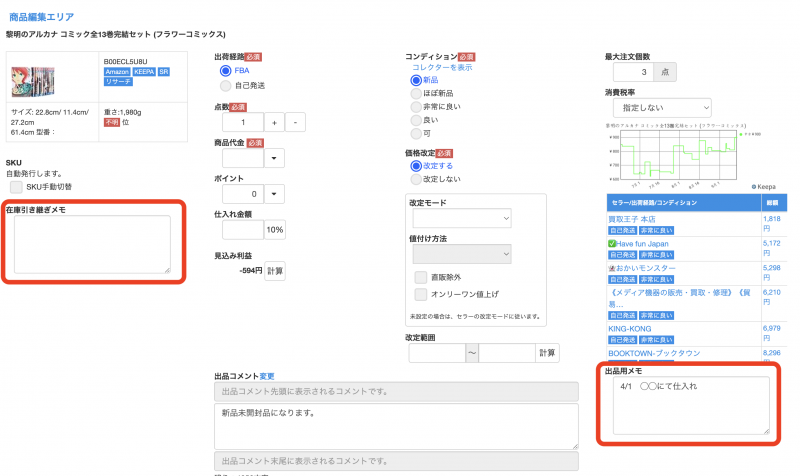Click the leading 出品コメント header field
Image resolution: width=800 pixels, height=476 pixels.
tap(396, 391)
